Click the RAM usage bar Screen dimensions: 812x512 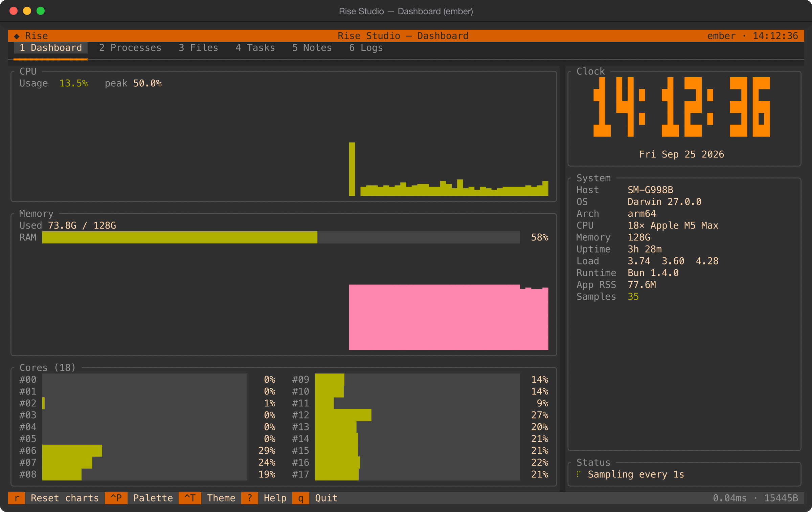(x=281, y=237)
